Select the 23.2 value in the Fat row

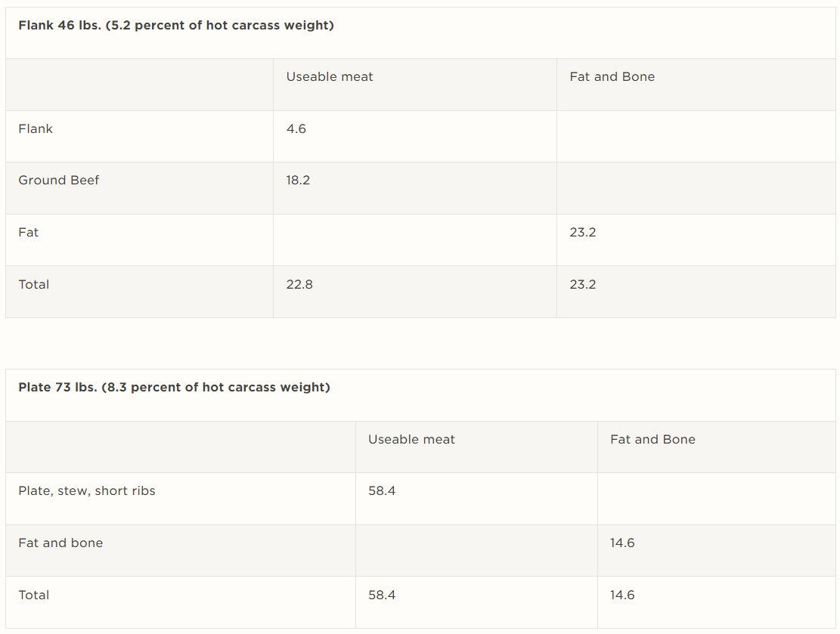(583, 233)
